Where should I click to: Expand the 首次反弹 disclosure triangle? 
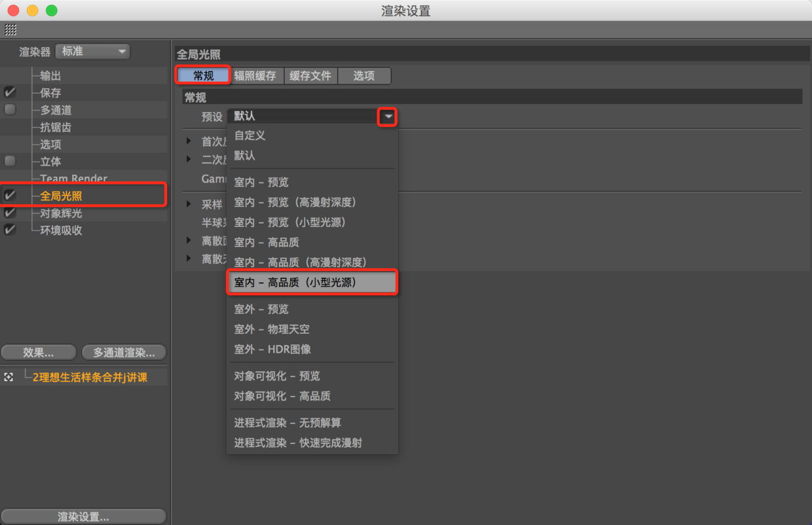189,141
